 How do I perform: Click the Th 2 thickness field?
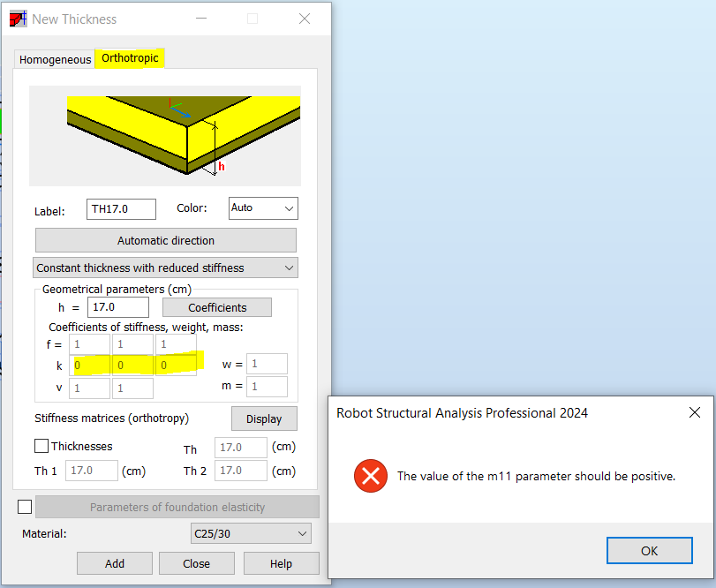pos(241,471)
